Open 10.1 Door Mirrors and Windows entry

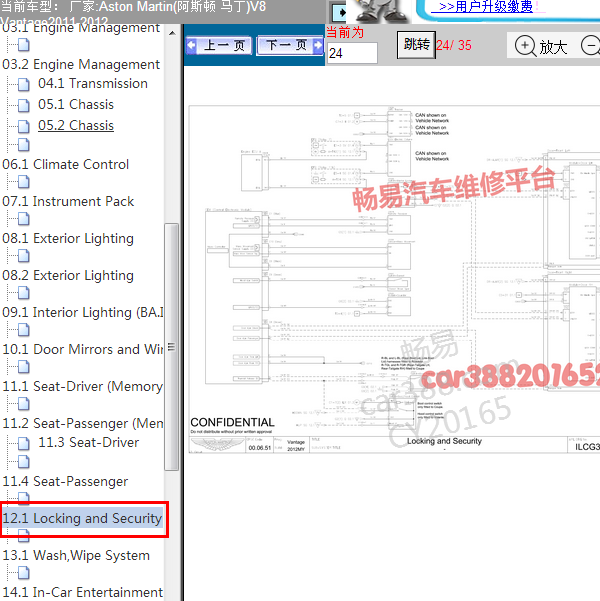pos(83,349)
